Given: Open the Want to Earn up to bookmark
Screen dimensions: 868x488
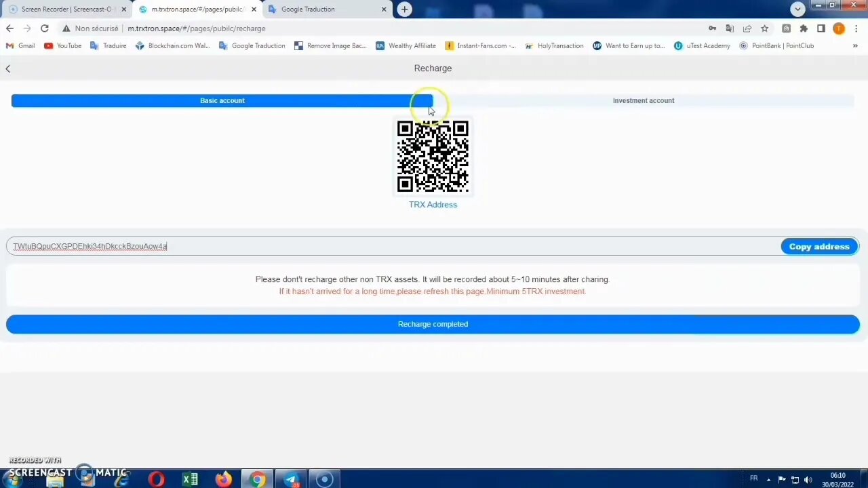Looking at the screenshot, I should 629,46.
